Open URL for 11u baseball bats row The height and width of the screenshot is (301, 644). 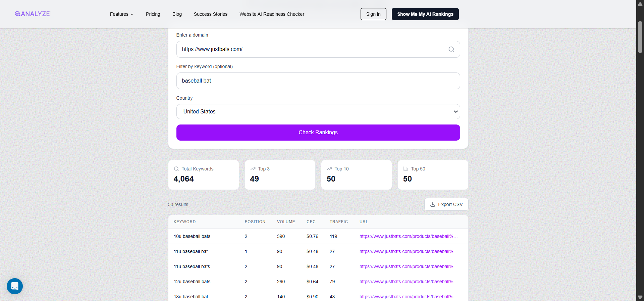click(409, 266)
